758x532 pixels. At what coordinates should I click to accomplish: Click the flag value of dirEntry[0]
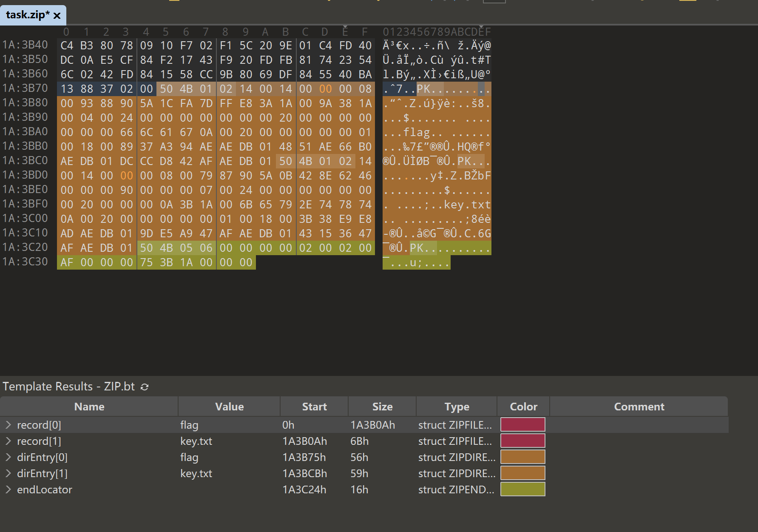coord(189,457)
